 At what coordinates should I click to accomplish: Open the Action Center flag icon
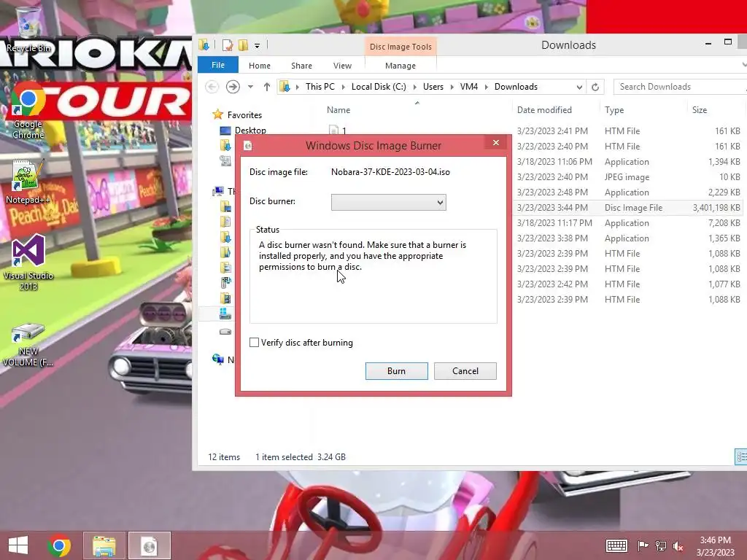[x=643, y=545]
